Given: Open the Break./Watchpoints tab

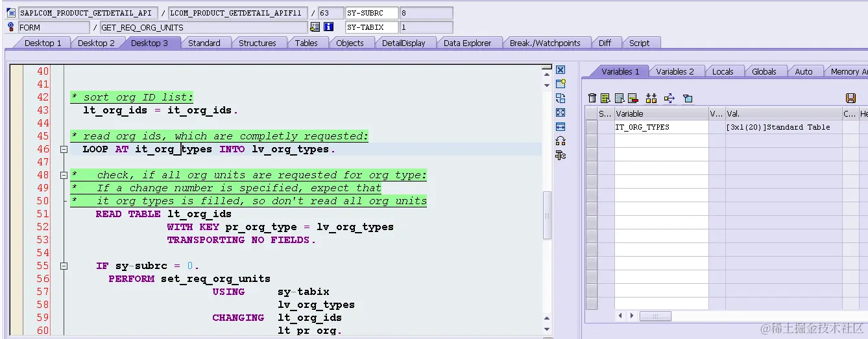Looking at the screenshot, I should 545,43.
